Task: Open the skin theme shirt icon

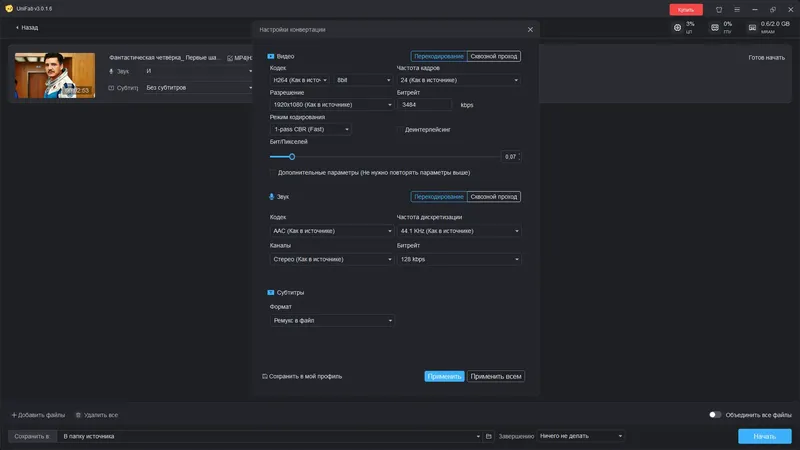Action: click(719, 9)
